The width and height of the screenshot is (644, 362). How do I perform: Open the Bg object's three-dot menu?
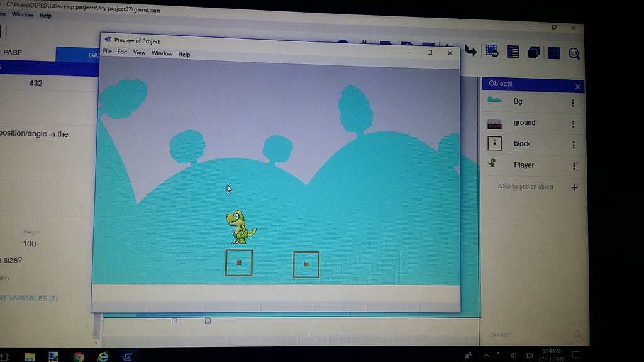coord(573,101)
